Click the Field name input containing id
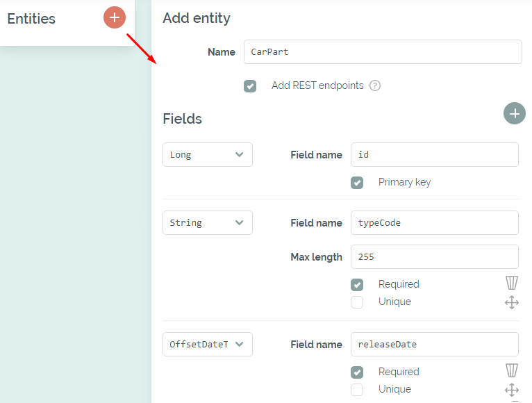The image size is (532, 403). 435,154
